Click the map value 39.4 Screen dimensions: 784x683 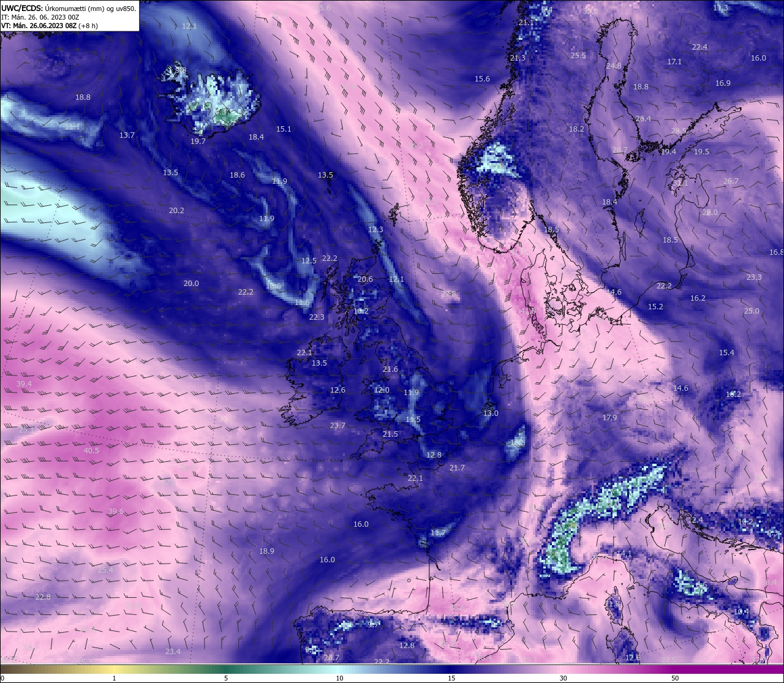pyautogui.click(x=24, y=383)
